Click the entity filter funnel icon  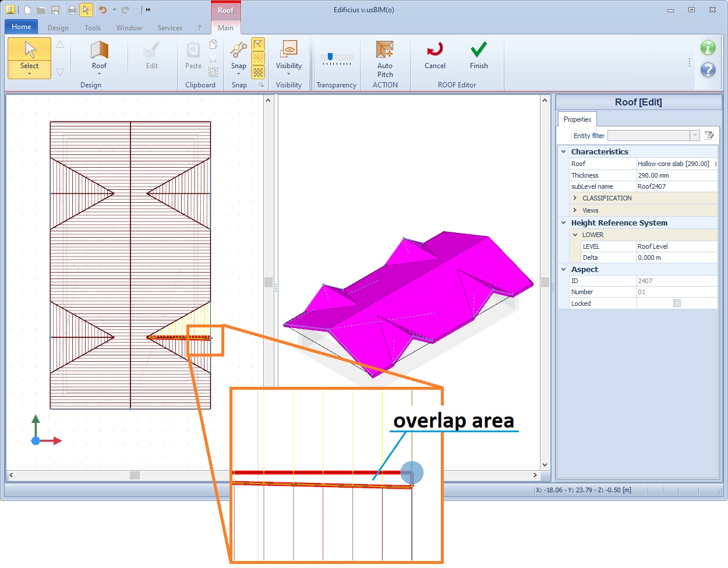pos(709,136)
